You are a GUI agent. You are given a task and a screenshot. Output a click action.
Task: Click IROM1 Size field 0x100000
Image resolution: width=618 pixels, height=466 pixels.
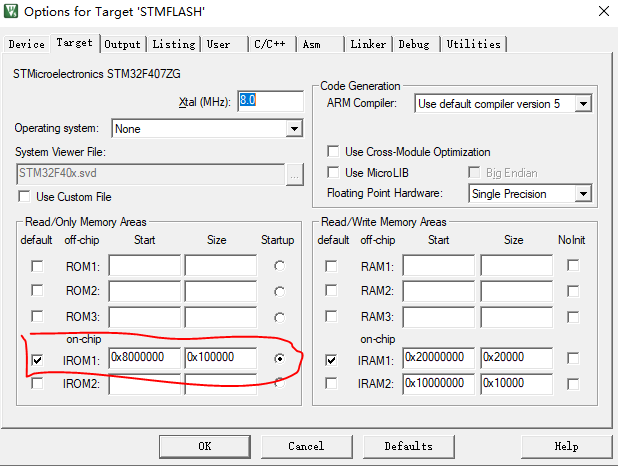click(x=221, y=358)
